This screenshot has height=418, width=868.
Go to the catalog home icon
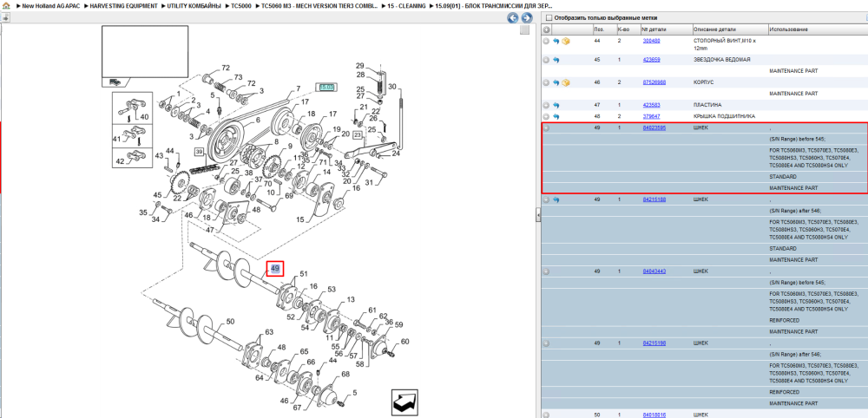6,5
